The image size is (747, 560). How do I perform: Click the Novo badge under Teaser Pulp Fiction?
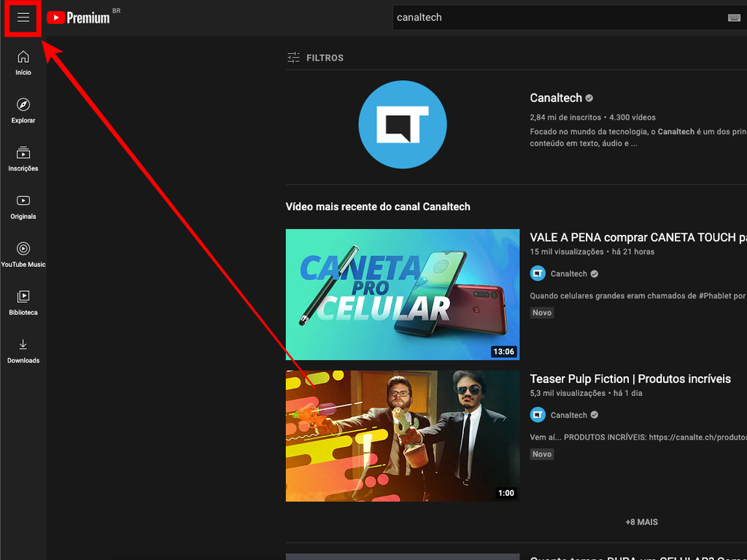click(542, 454)
